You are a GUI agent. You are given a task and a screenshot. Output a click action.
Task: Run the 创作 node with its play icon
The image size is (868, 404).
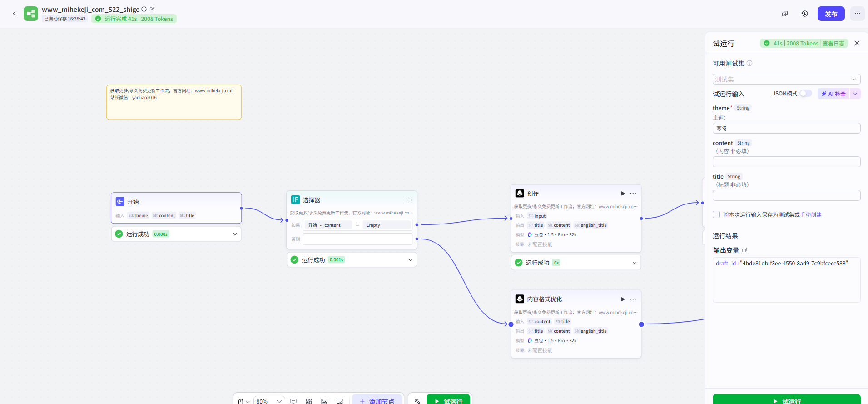coord(623,194)
